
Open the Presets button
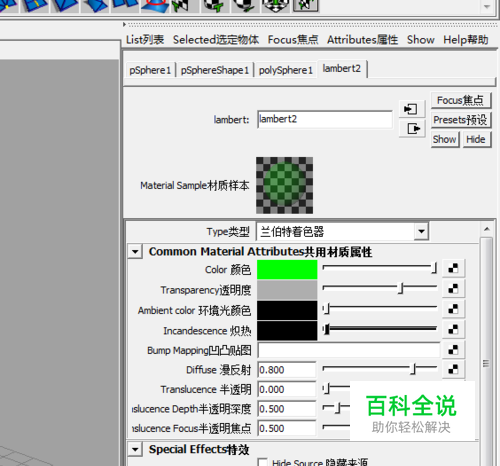(461, 120)
